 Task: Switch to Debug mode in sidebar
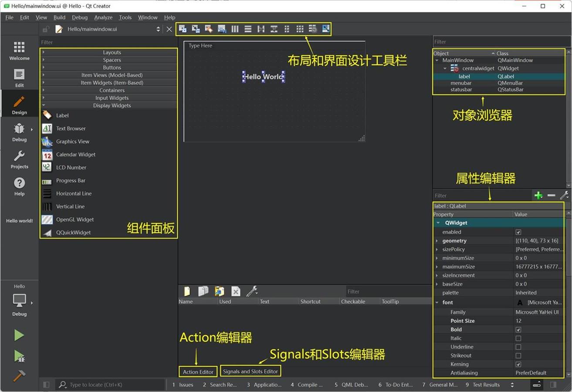coord(19,132)
